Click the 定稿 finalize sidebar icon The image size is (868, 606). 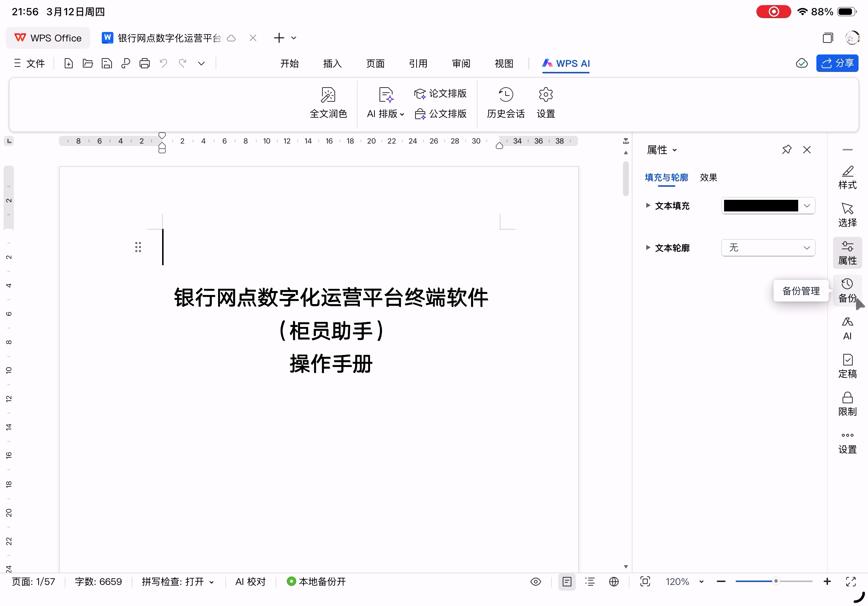847,366
